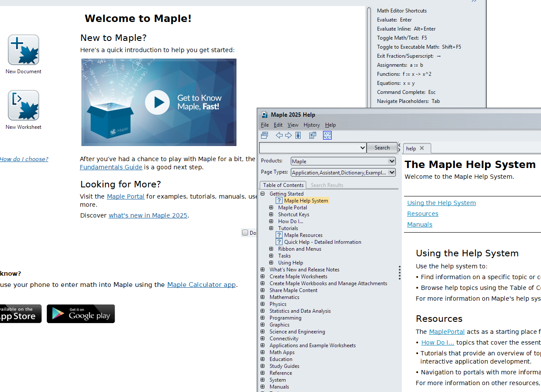Go forward with the right arrow icon in Help
The image size is (541, 392).
288,135
